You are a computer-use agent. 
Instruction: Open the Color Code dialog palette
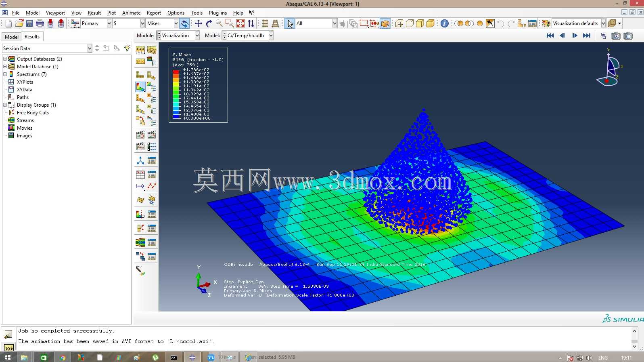point(546,23)
